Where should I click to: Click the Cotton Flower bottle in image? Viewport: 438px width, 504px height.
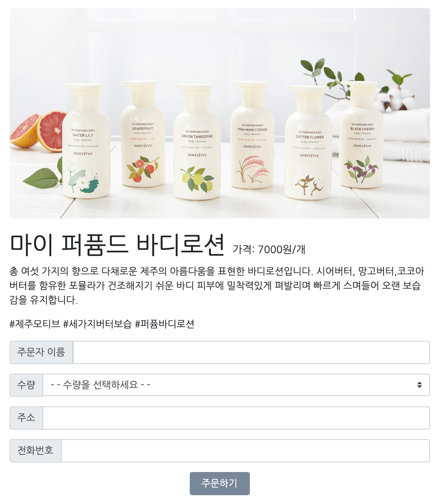pyautogui.click(x=309, y=142)
